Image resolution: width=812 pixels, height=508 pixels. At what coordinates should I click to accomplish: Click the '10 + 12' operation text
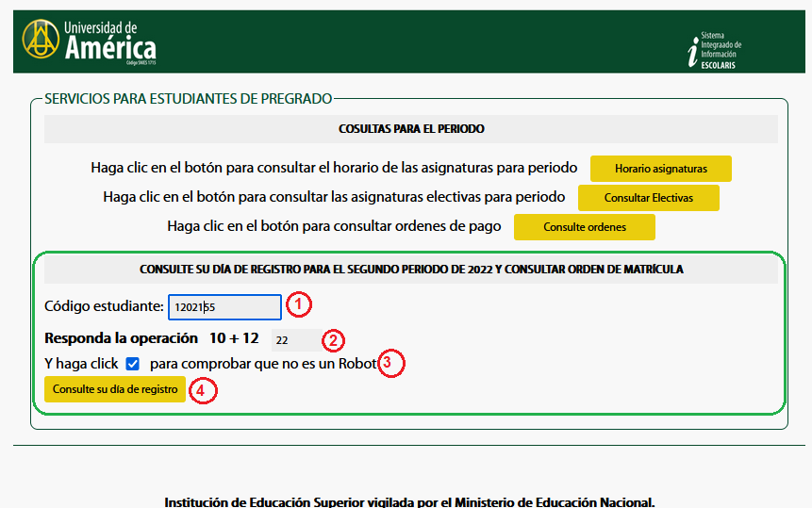point(234,338)
